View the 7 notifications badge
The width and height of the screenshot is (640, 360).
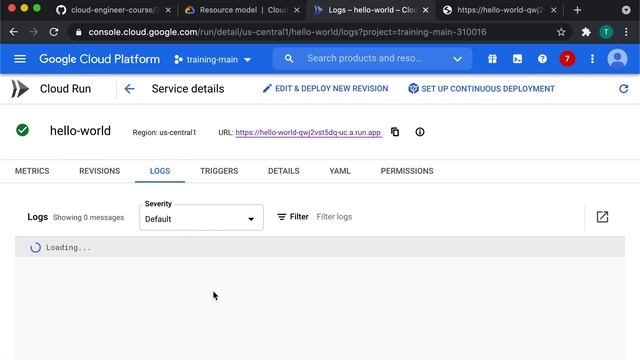point(567,59)
